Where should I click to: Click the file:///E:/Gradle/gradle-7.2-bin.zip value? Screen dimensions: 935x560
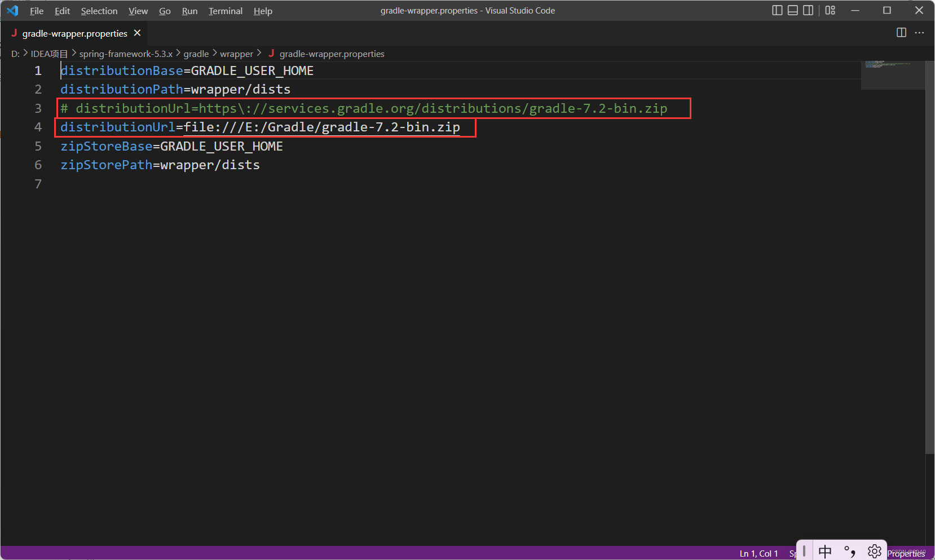(x=322, y=127)
